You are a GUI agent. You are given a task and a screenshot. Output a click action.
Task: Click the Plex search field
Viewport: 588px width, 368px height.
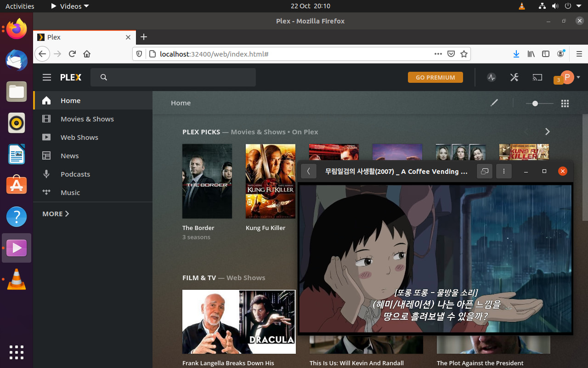(x=173, y=77)
